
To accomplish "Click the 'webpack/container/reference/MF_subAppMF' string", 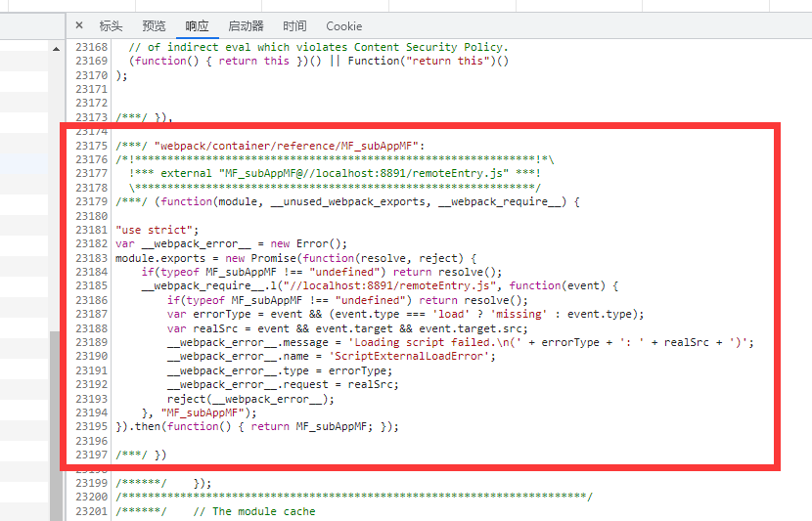I will 287,146.
